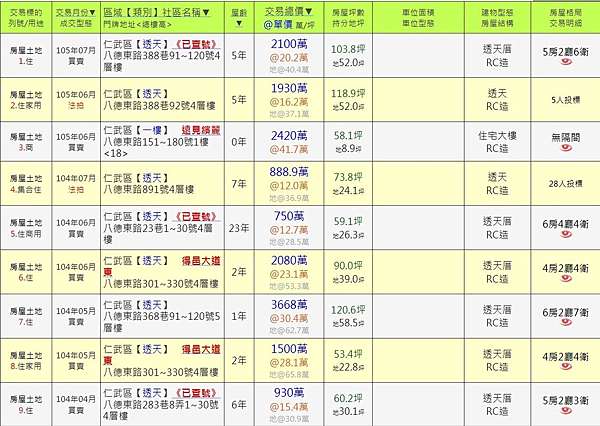600x426 pixels.
Task: Click 透天 category in 八德東路891號 row
Action: coord(152,178)
